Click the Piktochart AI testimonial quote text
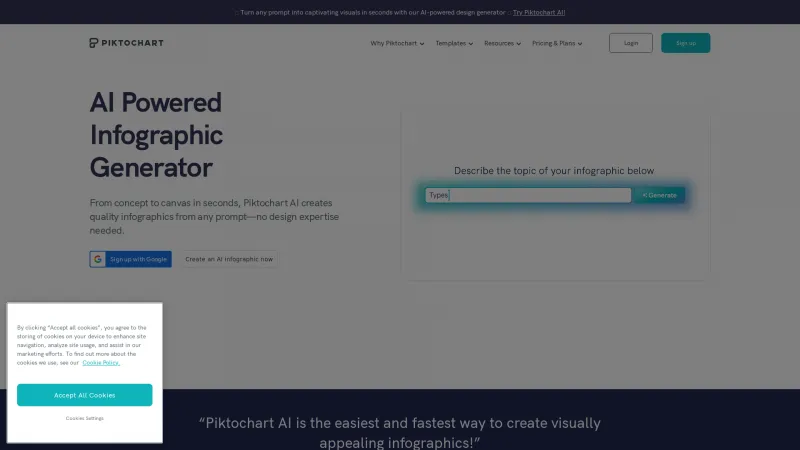The width and height of the screenshot is (800, 450). coord(399,433)
